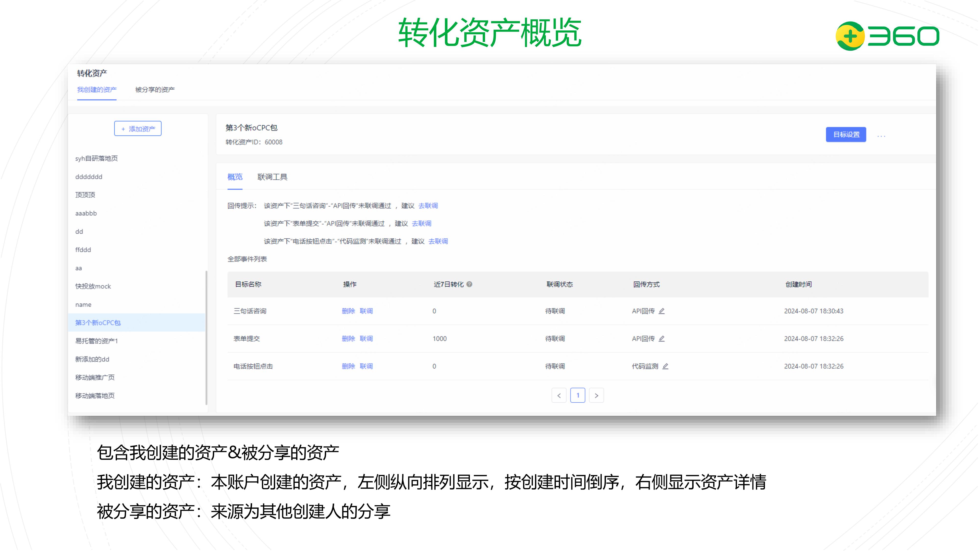Click 去联调 link for 表单提交 hint
This screenshot has height=551, width=980.
[x=421, y=224]
